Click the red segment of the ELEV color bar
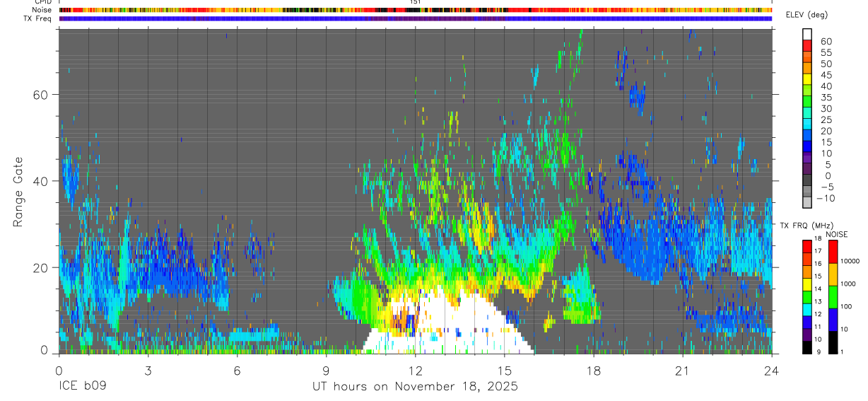This screenshot has width=868, height=401. point(807,46)
